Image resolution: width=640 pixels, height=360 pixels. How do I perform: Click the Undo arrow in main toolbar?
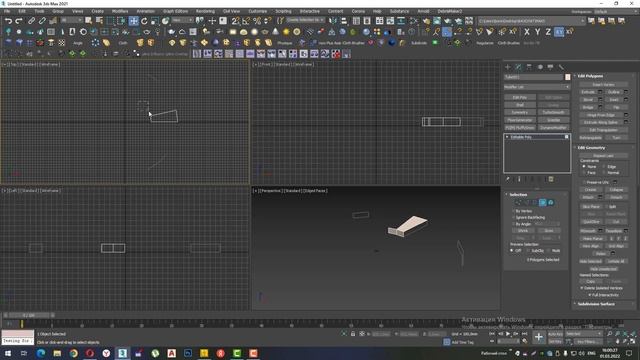[8, 21]
